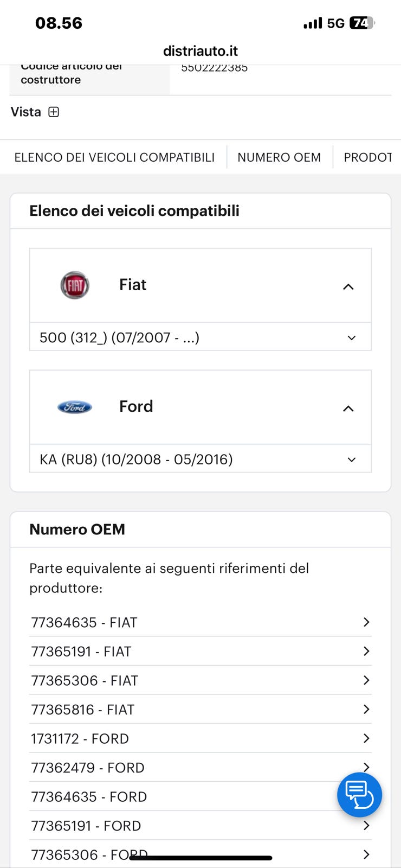Tap the distriauto.it address bar
401x868 pixels.
click(200, 51)
